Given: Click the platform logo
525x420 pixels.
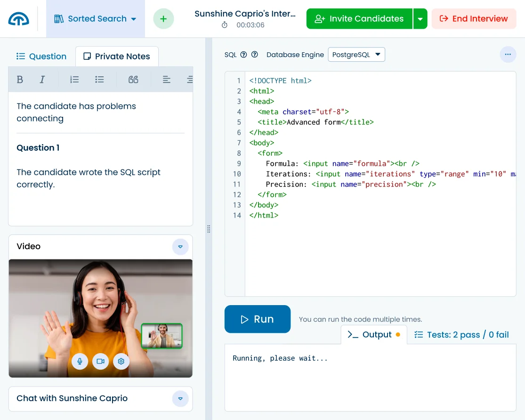Looking at the screenshot, I should (19, 18).
